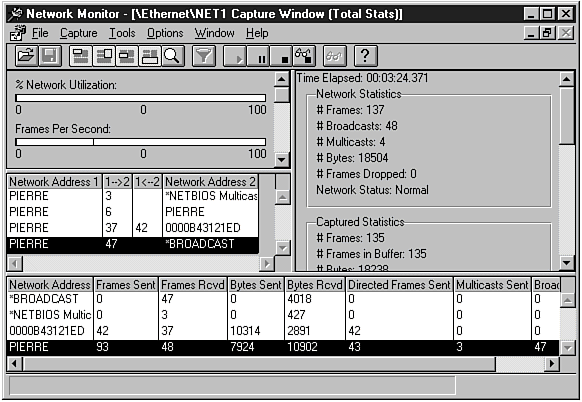Click the % Network Utilization bar
The height and width of the screenshot is (402, 582).
click(141, 98)
